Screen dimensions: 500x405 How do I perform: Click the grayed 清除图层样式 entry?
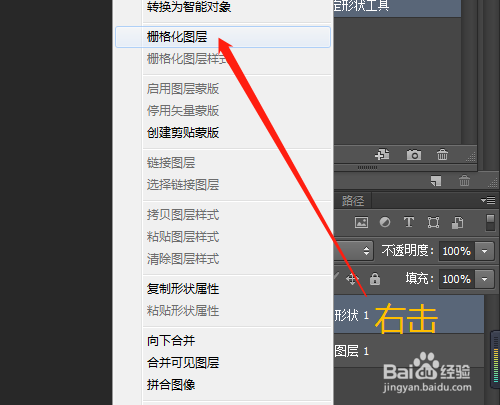click(x=183, y=259)
